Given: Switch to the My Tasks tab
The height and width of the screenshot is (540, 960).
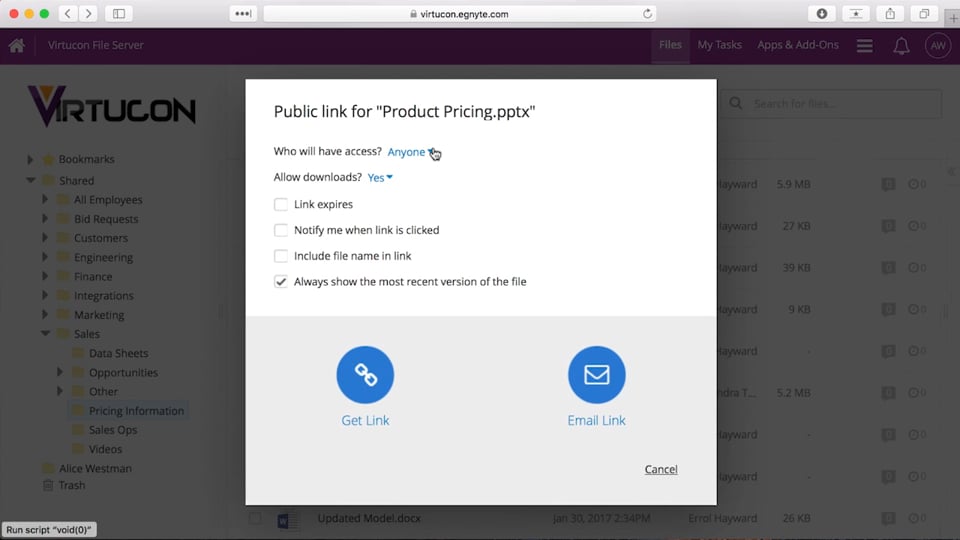Looking at the screenshot, I should pos(719,45).
